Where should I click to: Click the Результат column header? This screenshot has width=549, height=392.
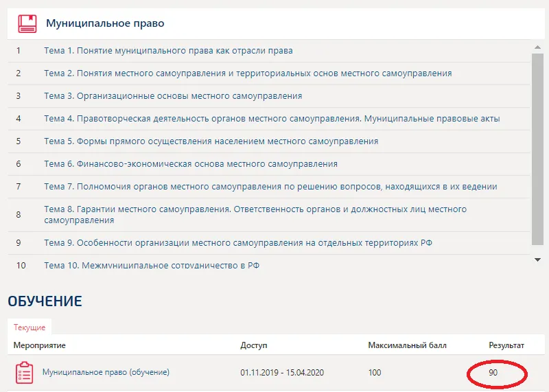[x=506, y=345]
